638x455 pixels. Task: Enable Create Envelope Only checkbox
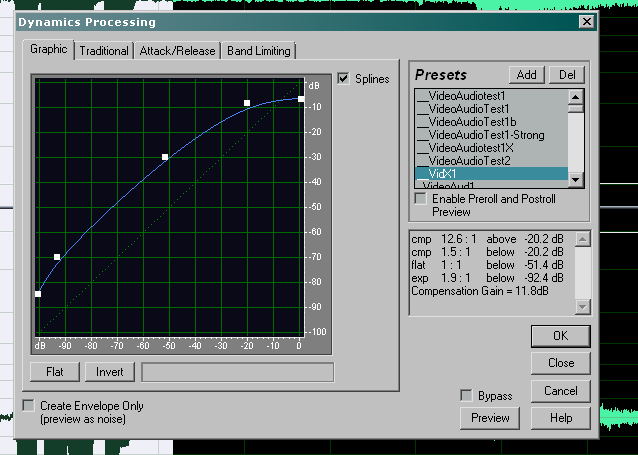(x=28, y=405)
